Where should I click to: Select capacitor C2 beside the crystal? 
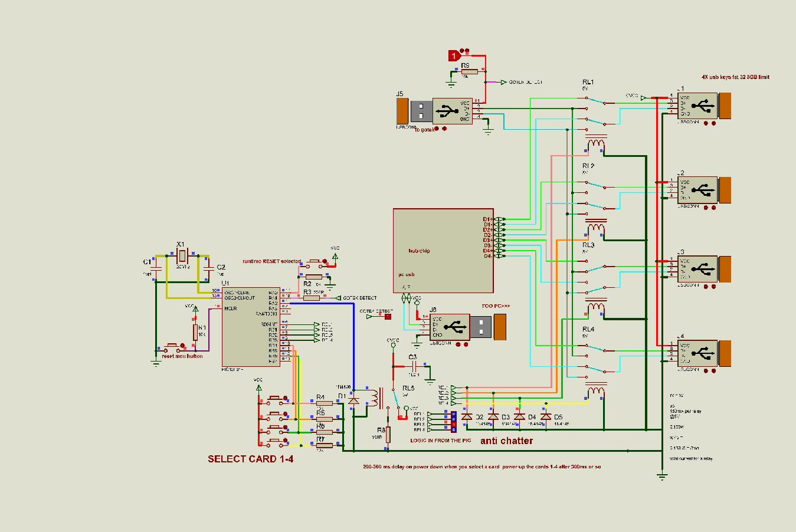tap(208, 268)
